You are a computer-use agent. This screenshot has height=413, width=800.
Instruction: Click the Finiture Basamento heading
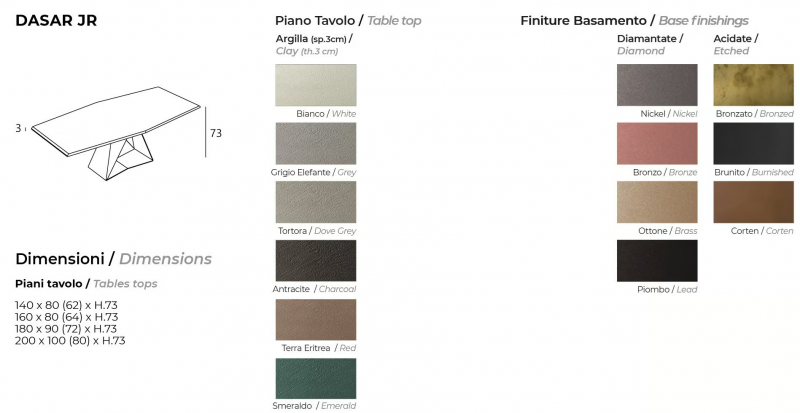[x=634, y=21]
